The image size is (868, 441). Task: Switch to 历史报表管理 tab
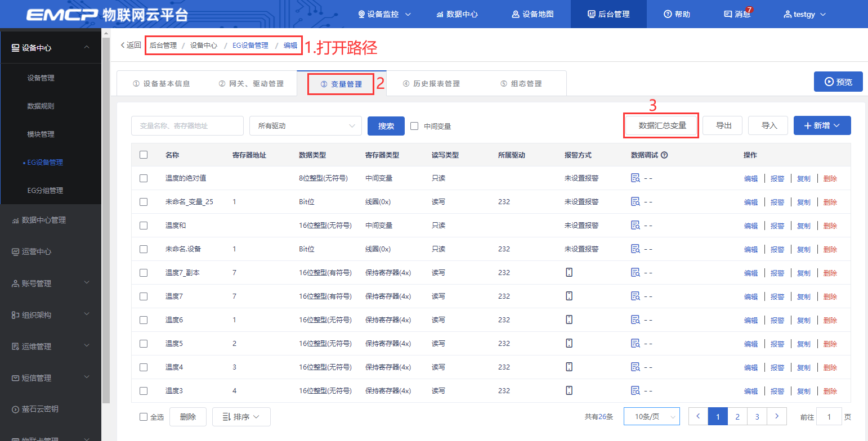tap(431, 84)
